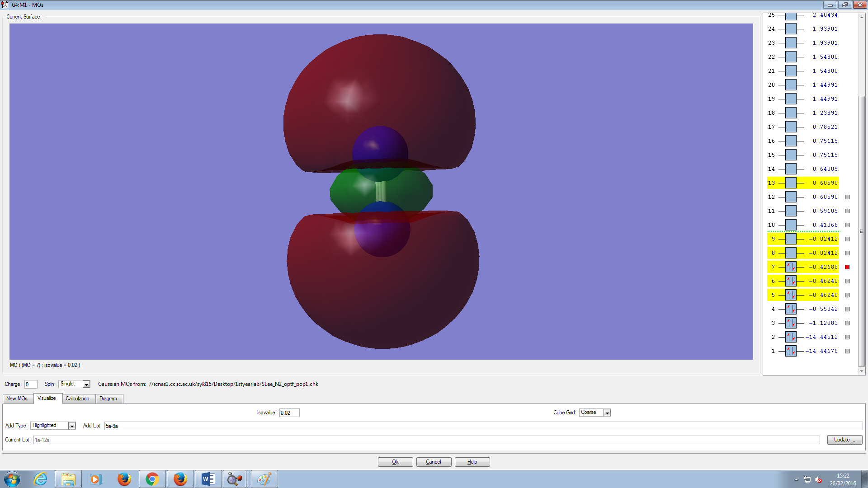This screenshot has height=488, width=868.
Task: Click orbital 1 electron pair box
Action: [791, 351]
